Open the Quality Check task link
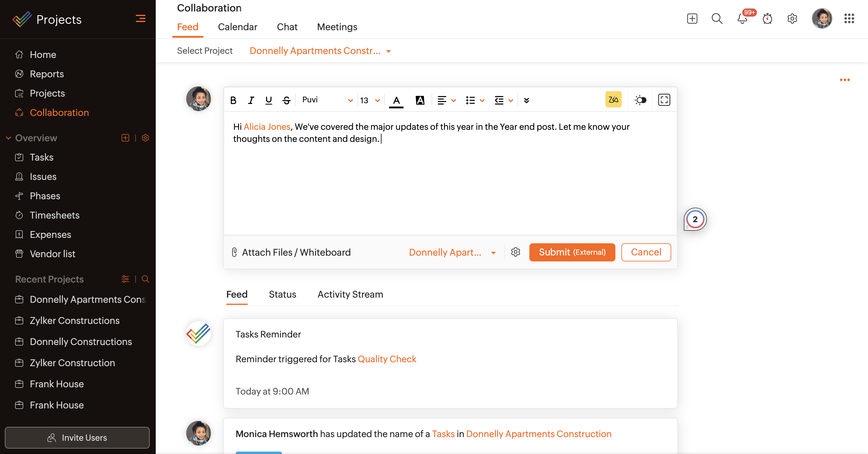This screenshot has width=868, height=454. (x=387, y=359)
